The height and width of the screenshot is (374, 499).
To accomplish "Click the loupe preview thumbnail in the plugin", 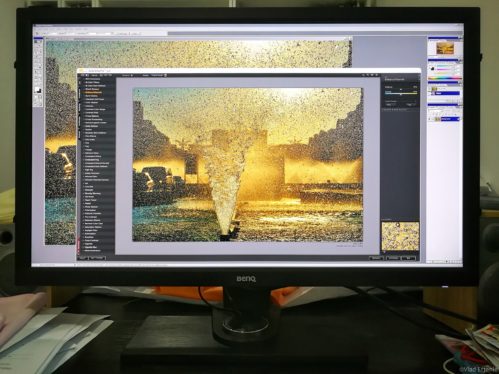I will (400, 236).
